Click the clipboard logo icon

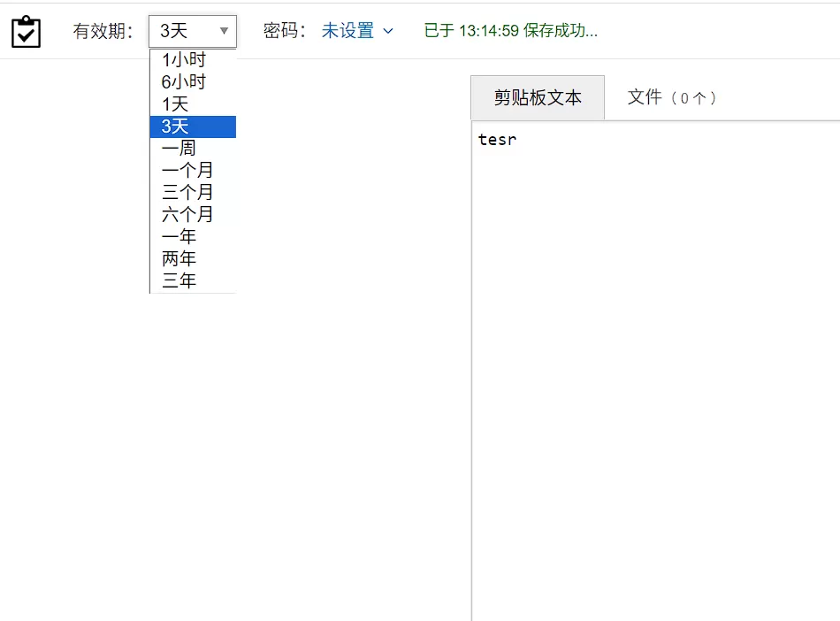26,30
